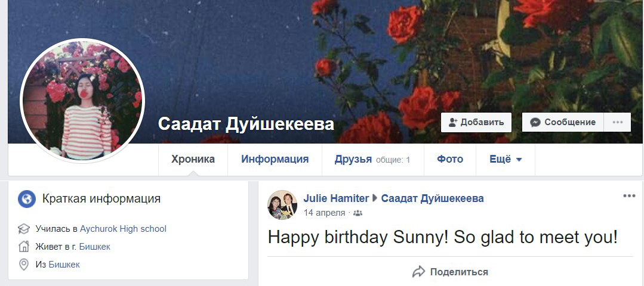The image size is (644, 286).
Task: Click the Julie Hamiter name link
Action: point(336,199)
